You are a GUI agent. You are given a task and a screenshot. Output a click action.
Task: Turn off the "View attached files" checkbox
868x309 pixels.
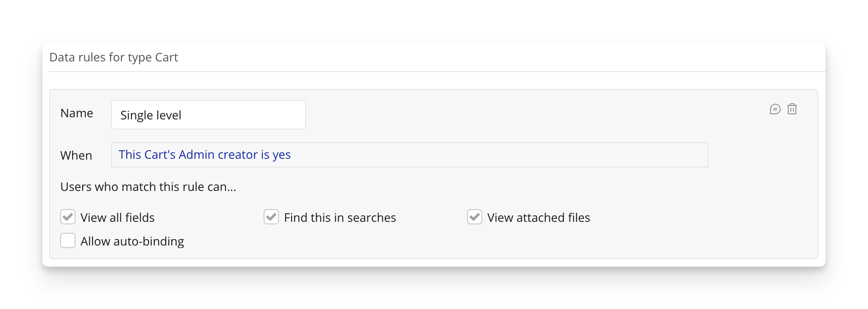[475, 217]
